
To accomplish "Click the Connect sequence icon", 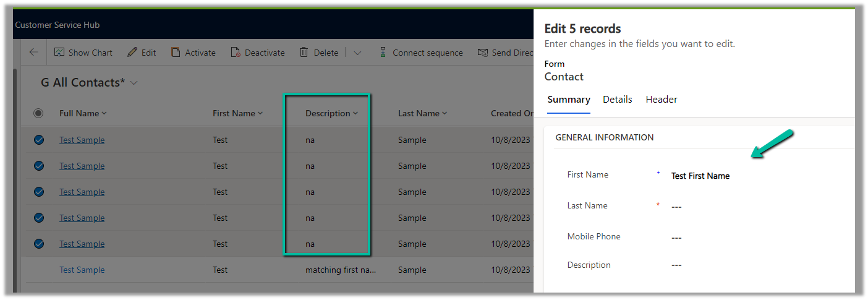I will 383,53.
